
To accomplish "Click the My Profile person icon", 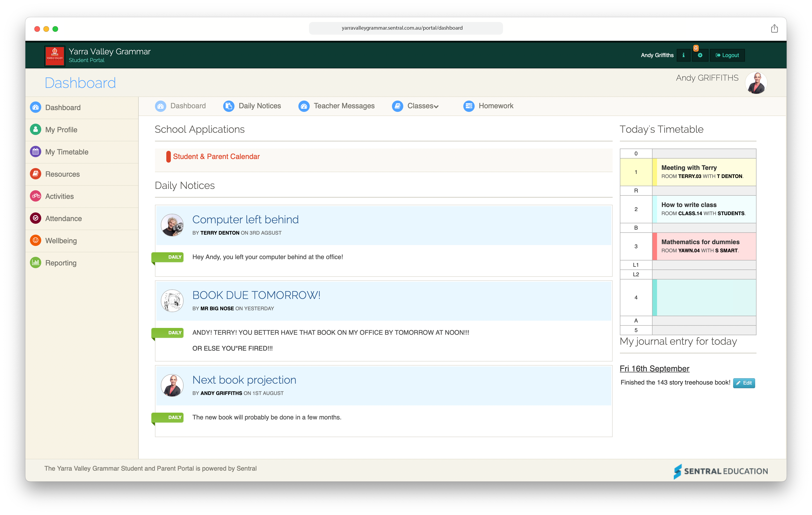I will (35, 129).
